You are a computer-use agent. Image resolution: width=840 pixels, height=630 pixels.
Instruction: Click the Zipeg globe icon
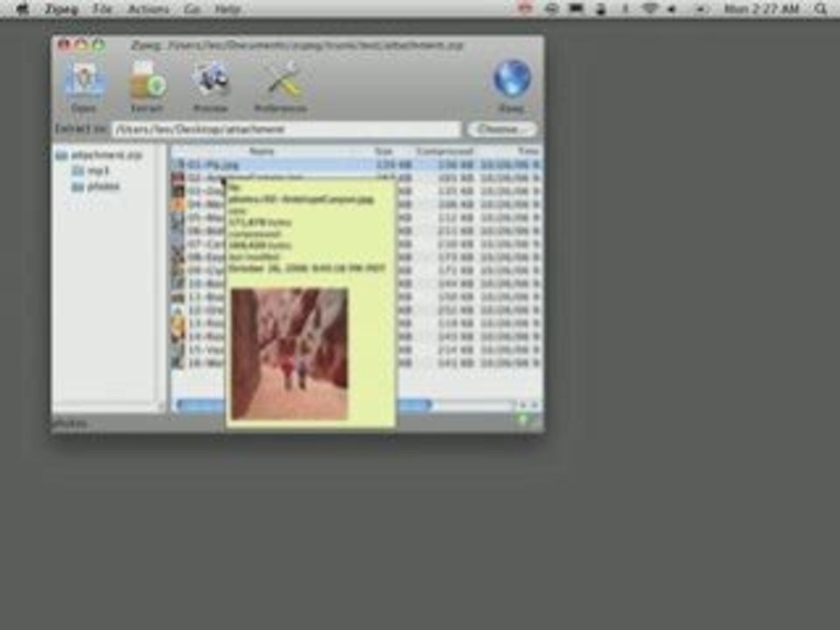pos(512,86)
